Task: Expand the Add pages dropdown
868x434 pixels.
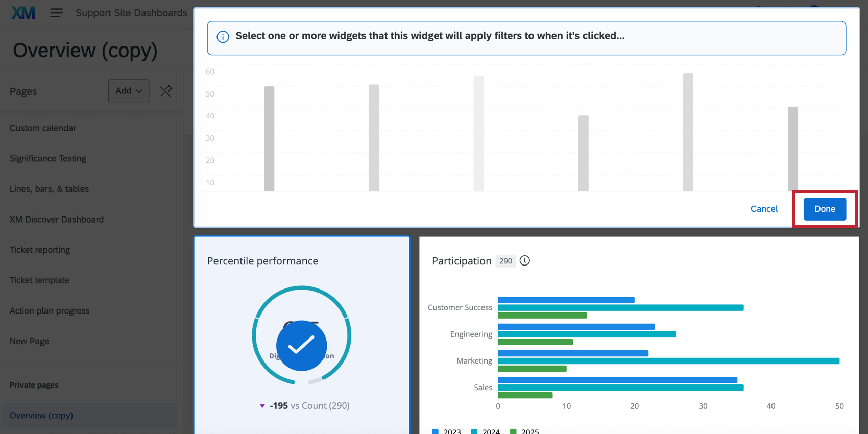Action: pyautogui.click(x=129, y=91)
